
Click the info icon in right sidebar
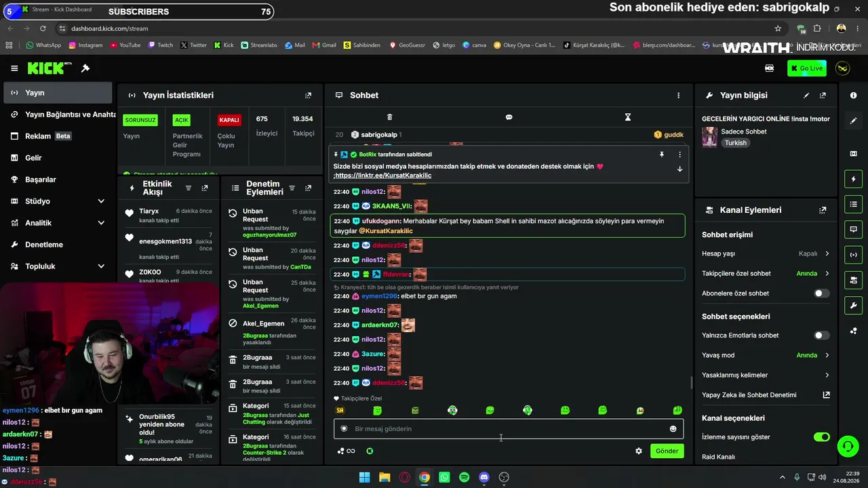[853, 96]
